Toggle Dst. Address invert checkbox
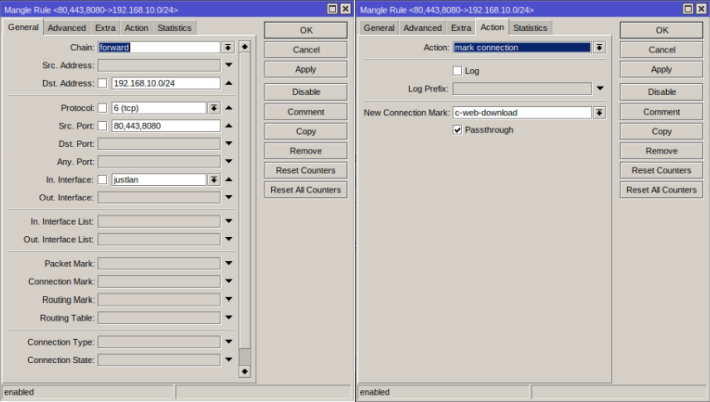 pos(103,83)
